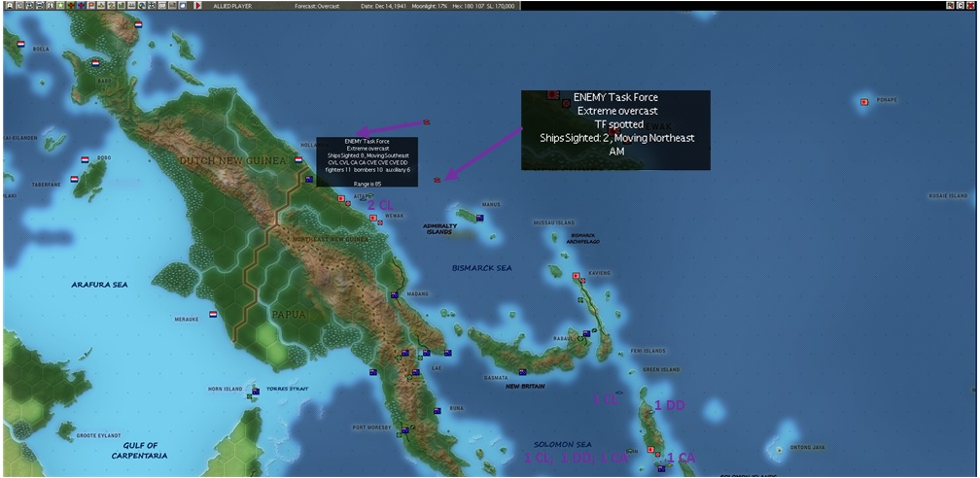Click the red flag toolbar icon
The image size is (980, 478).
pyautogui.click(x=90, y=5)
